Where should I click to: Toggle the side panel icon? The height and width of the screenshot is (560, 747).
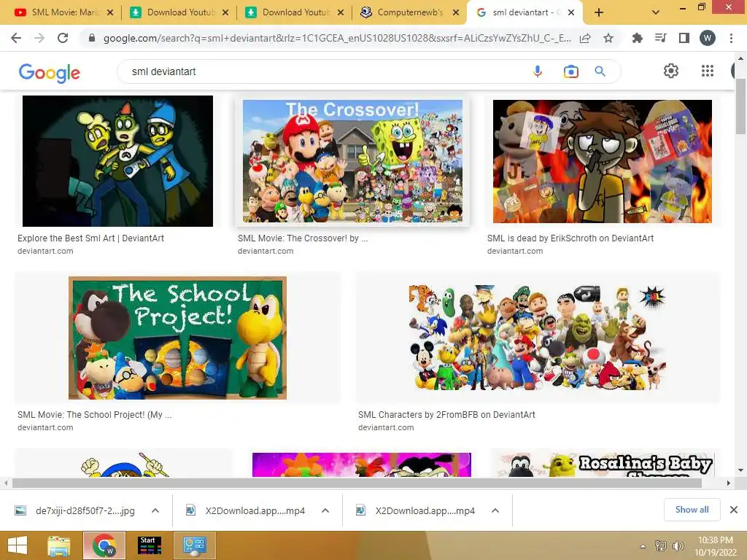[x=684, y=38]
